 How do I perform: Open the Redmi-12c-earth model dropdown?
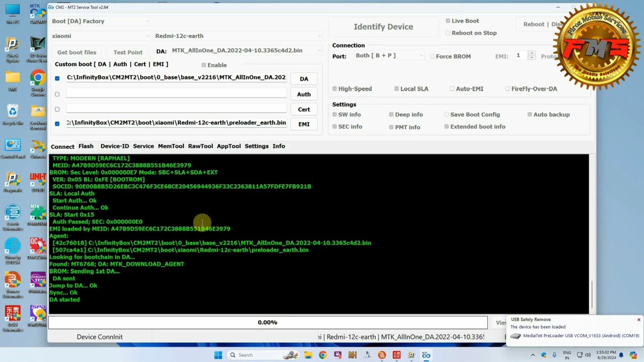point(237,36)
